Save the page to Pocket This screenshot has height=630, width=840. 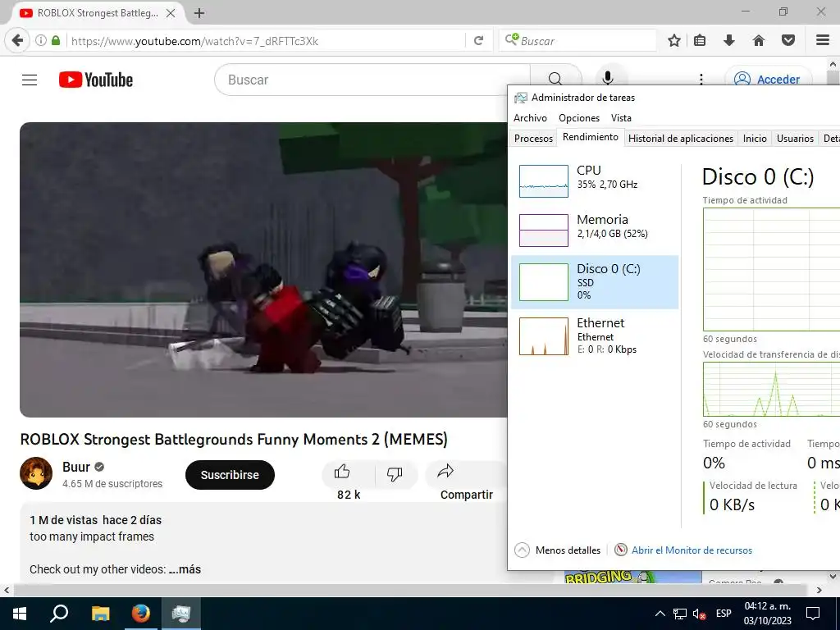(x=788, y=41)
